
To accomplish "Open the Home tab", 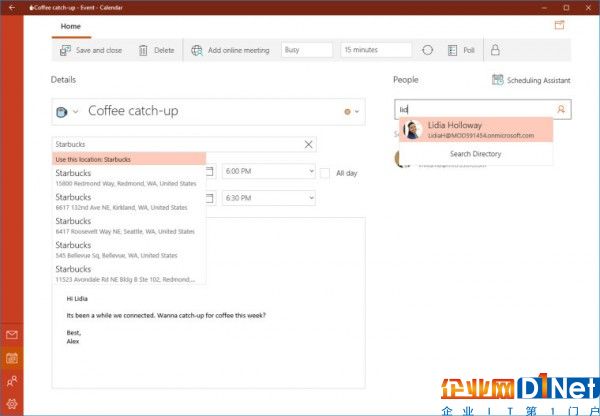I will tap(71, 26).
